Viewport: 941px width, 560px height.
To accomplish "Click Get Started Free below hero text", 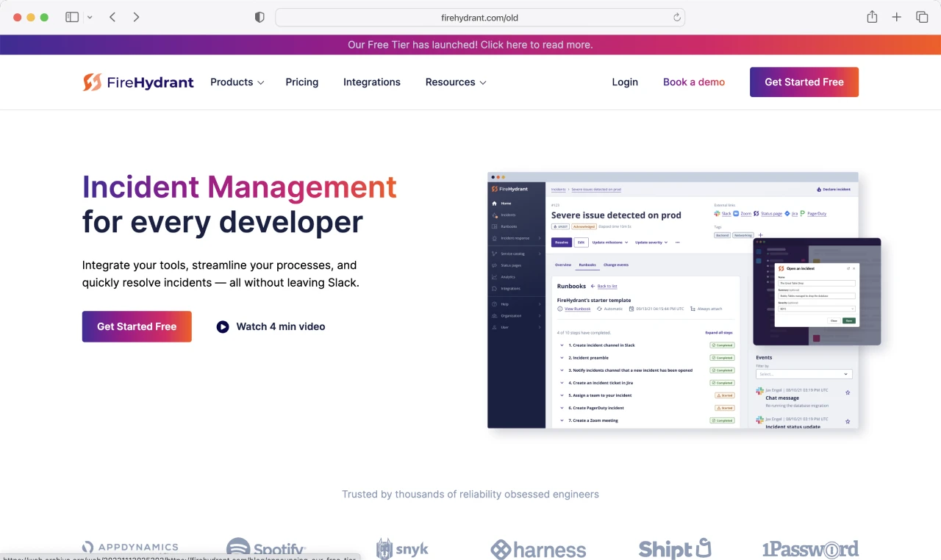I will [x=137, y=326].
